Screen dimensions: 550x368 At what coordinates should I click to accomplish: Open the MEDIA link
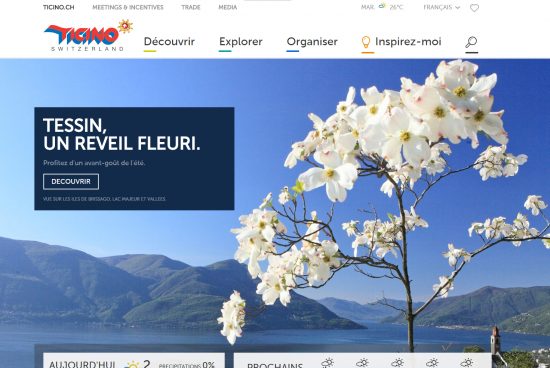pos(228,7)
